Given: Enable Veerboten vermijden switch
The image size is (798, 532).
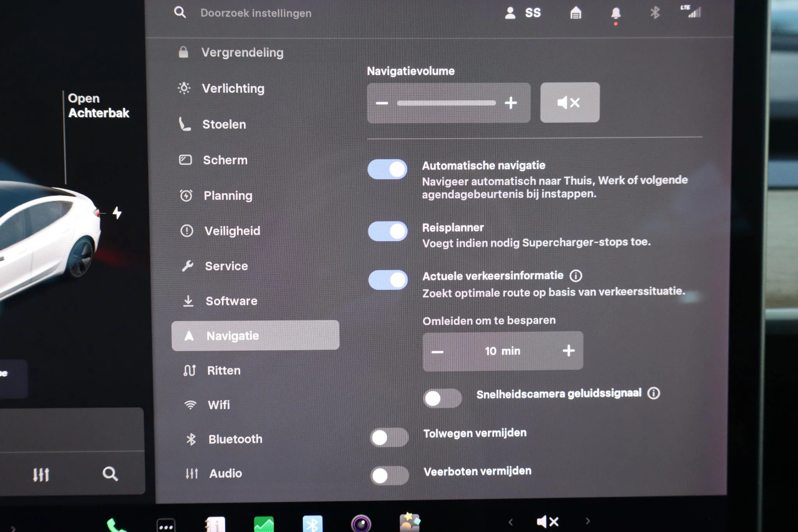Looking at the screenshot, I should pyautogui.click(x=390, y=475).
